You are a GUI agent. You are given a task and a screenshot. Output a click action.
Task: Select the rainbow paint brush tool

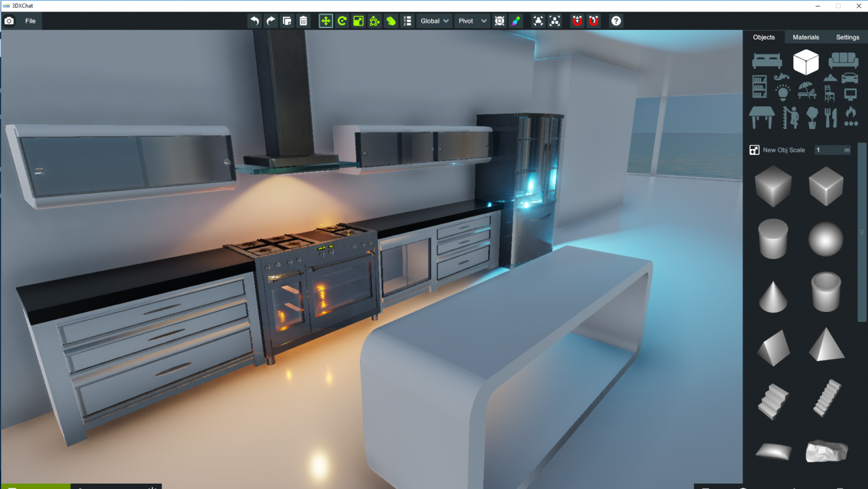pos(515,21)
